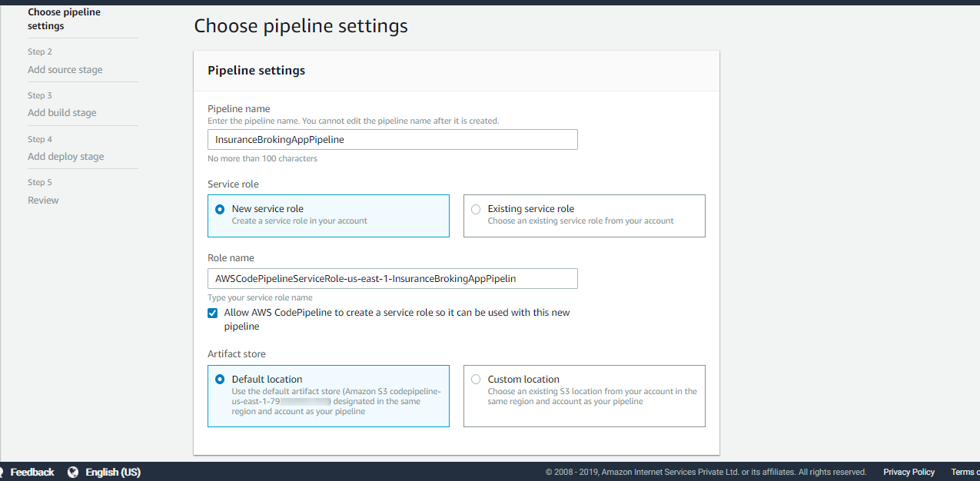
Task: Choose the Existing service role option
Action: 476,209
